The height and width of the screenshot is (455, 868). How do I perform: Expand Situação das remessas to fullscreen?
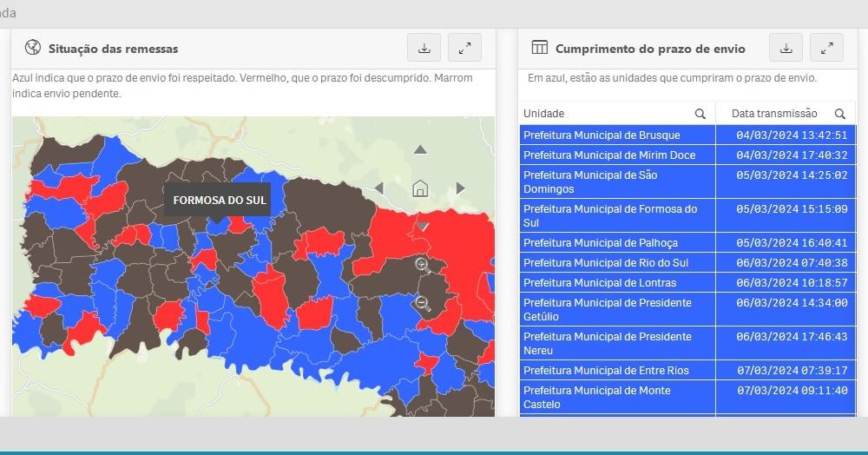pos(464,48)
